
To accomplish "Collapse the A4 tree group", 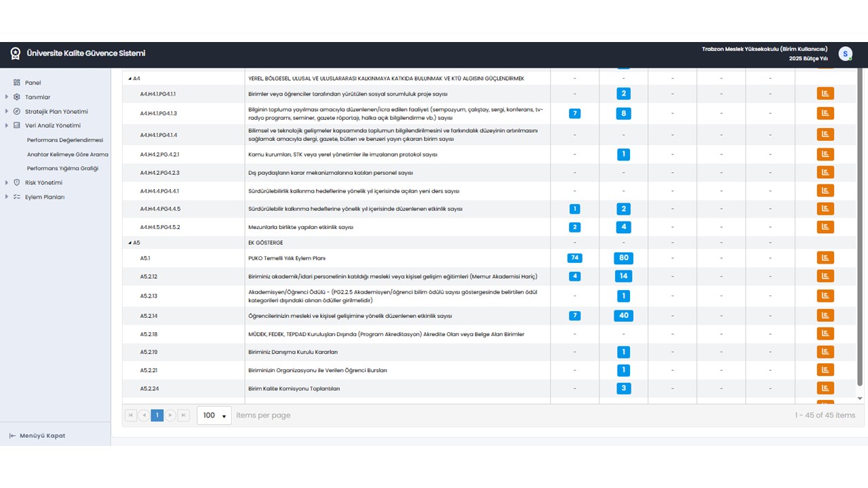I will 130,79.
